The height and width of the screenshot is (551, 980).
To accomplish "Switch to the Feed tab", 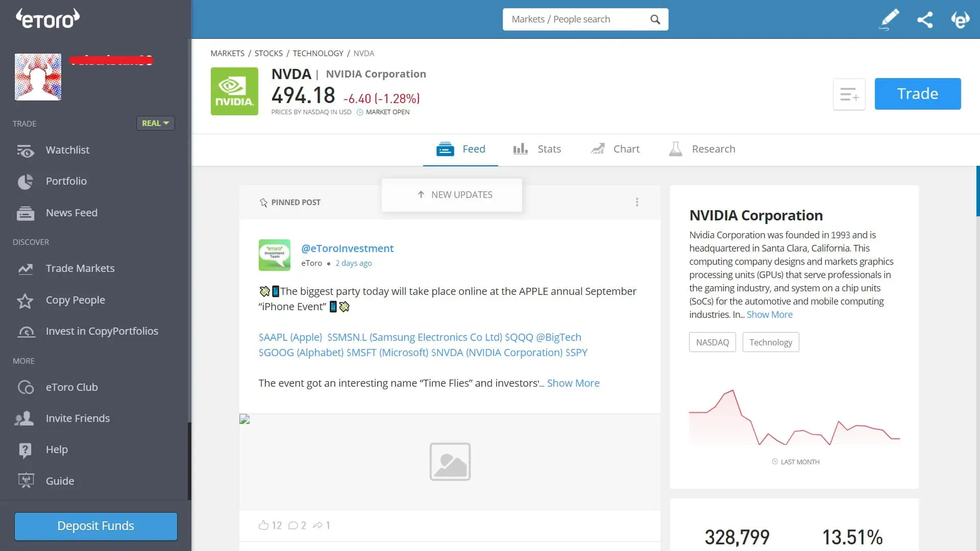I will point(460,149).
